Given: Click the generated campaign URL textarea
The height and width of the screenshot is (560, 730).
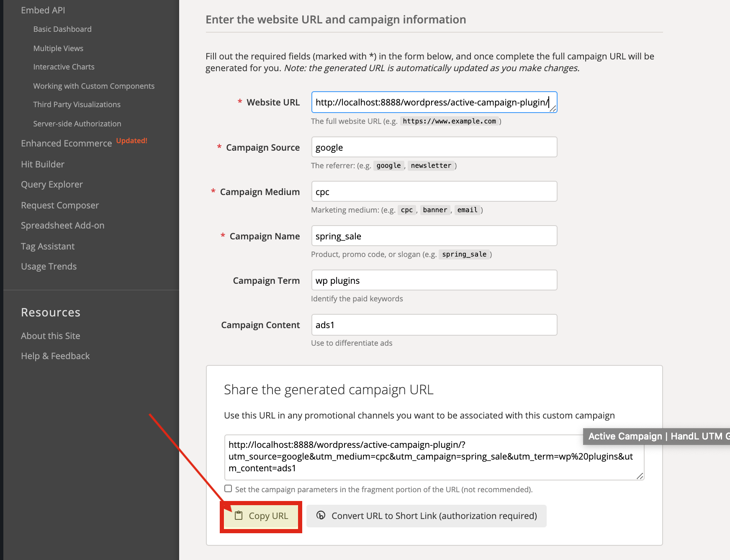Looking at the screenshot, I should pyautogui.click(x=434, y=457).
